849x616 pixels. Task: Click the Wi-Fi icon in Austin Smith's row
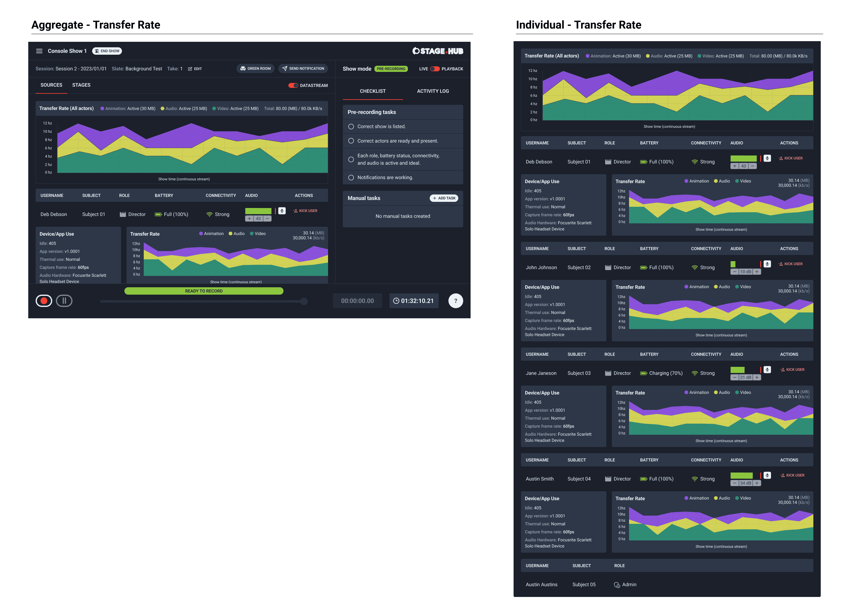[x=695, y=479]
